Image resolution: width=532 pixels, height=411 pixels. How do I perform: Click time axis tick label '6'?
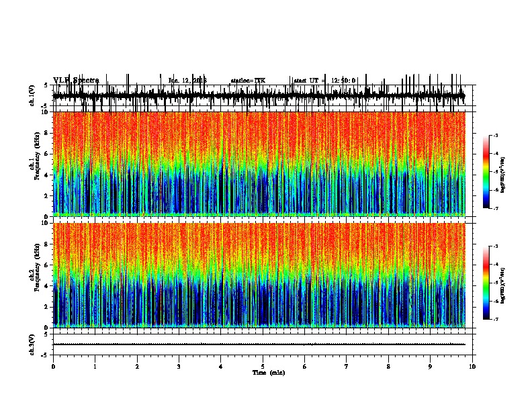(305, 367)
